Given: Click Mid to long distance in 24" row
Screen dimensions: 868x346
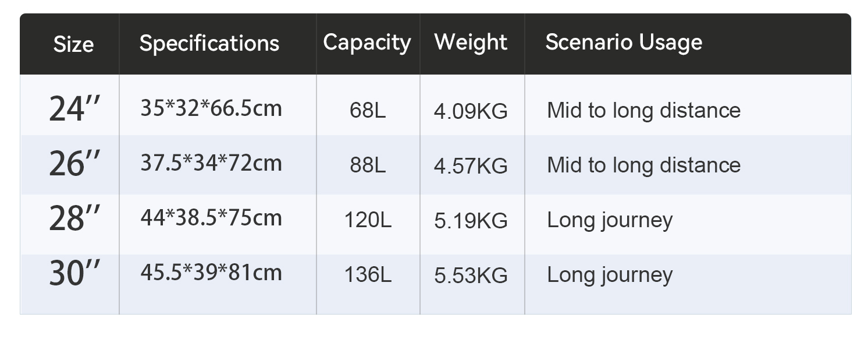Looking at the screenshot, I should point(643,111).
